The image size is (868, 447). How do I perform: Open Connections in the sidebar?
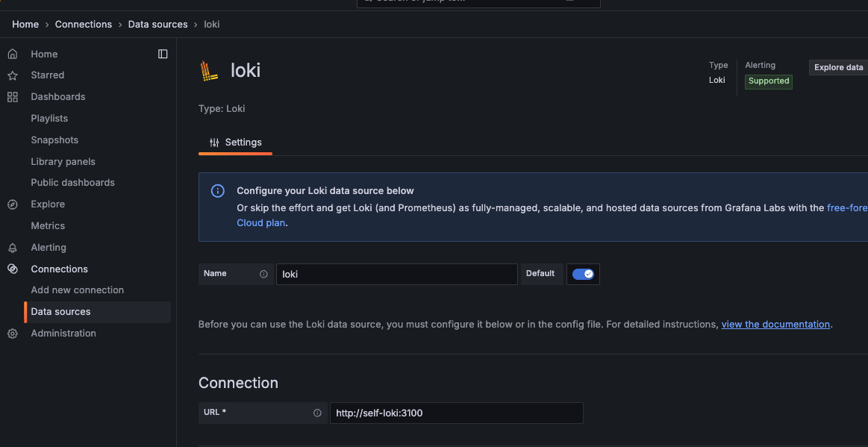(59, 269)
